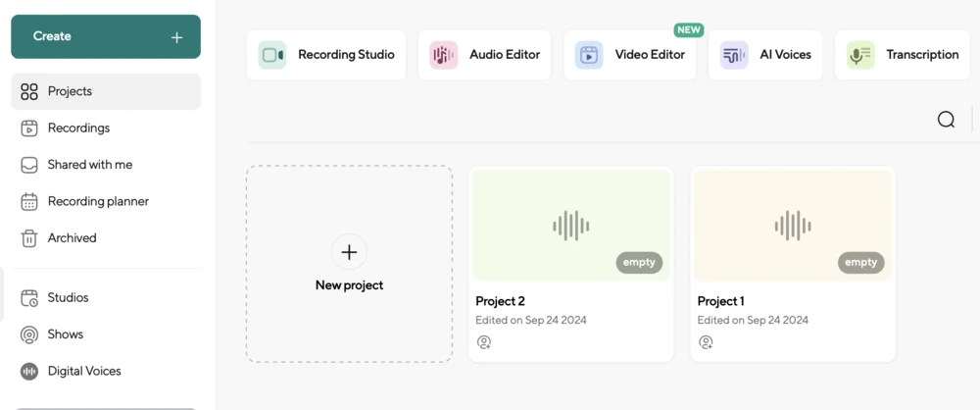Screen dimensions: 980x410
Task: Click the AI Voices icon
Action: click(x=734, y=55)
